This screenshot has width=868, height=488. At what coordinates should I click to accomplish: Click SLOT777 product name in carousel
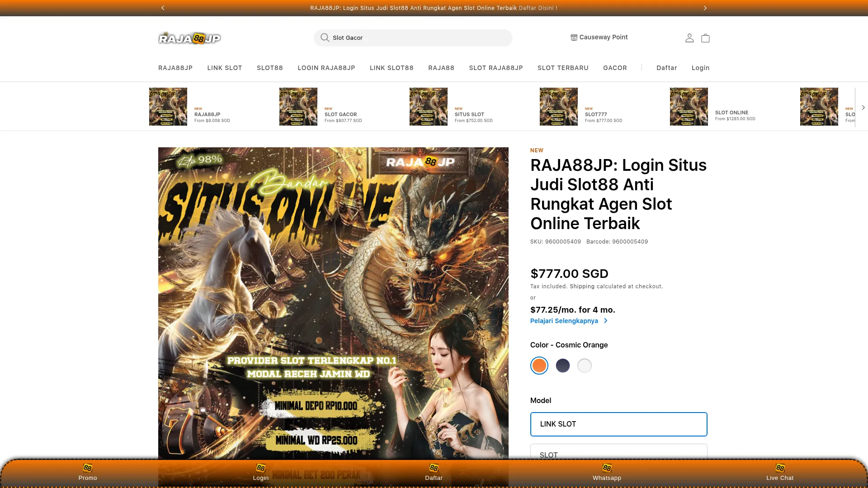click(596, 114)
